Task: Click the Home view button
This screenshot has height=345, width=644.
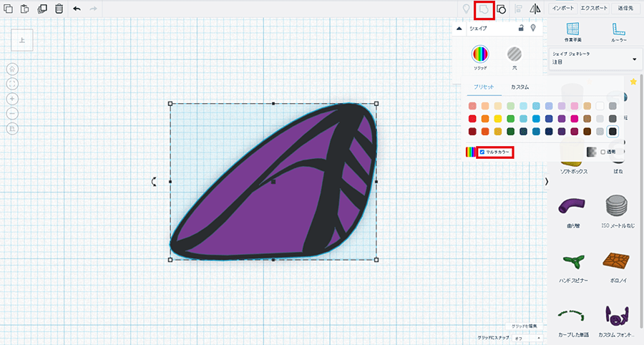Action: click(12, 69)
